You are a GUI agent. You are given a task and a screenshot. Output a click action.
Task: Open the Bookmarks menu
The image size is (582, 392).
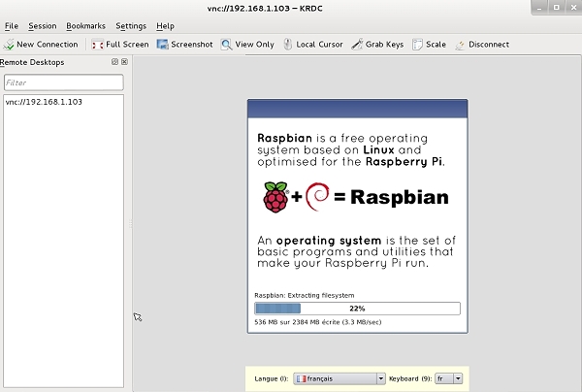click(85, 26)
